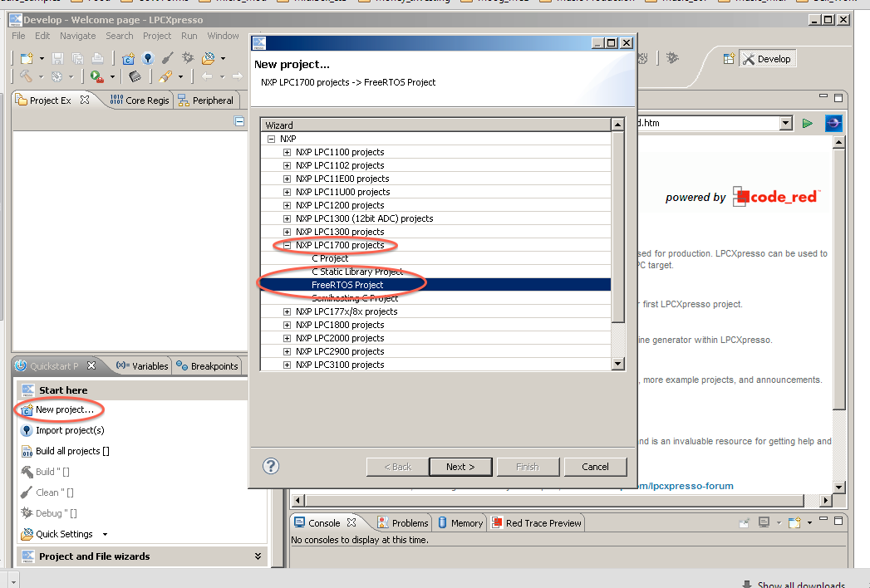This screenshot has width=870, height=588.
Task: Click the chip programming icon in toolbar
Action: 135,76
